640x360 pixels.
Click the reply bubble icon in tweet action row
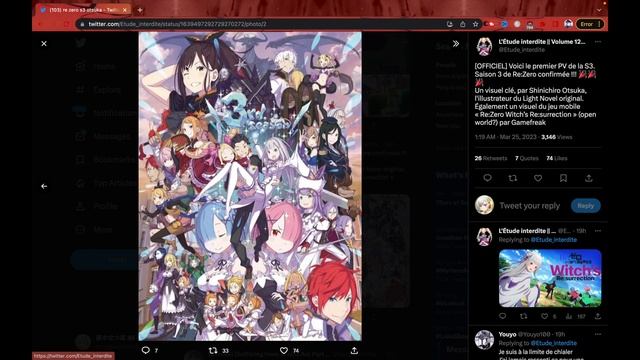click(x=487, y=178)
